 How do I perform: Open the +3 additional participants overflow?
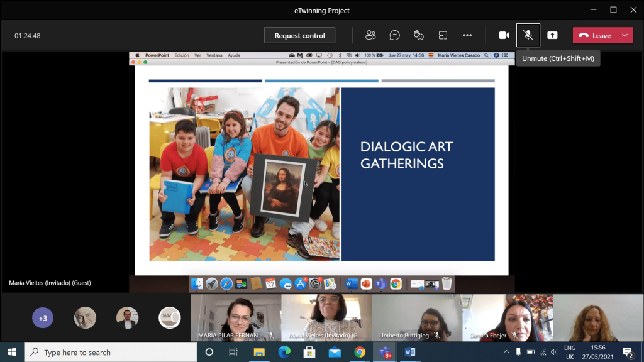[43, 318]
